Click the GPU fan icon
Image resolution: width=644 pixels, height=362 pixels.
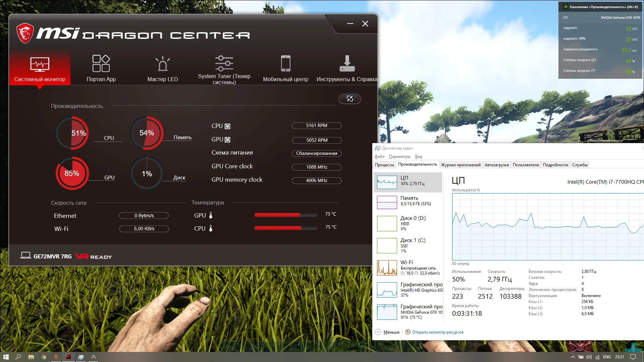click(227, 140)
